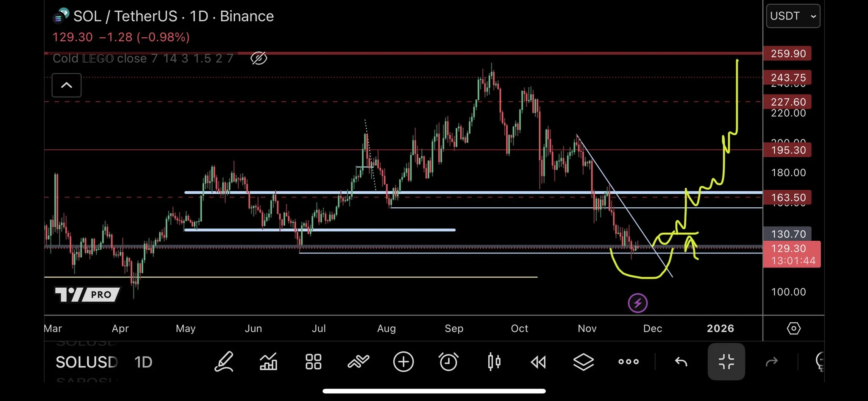The width and height of the screenshot is (868, 401).
Task: Open the indicators chart icon
Action: click(269, 362)
